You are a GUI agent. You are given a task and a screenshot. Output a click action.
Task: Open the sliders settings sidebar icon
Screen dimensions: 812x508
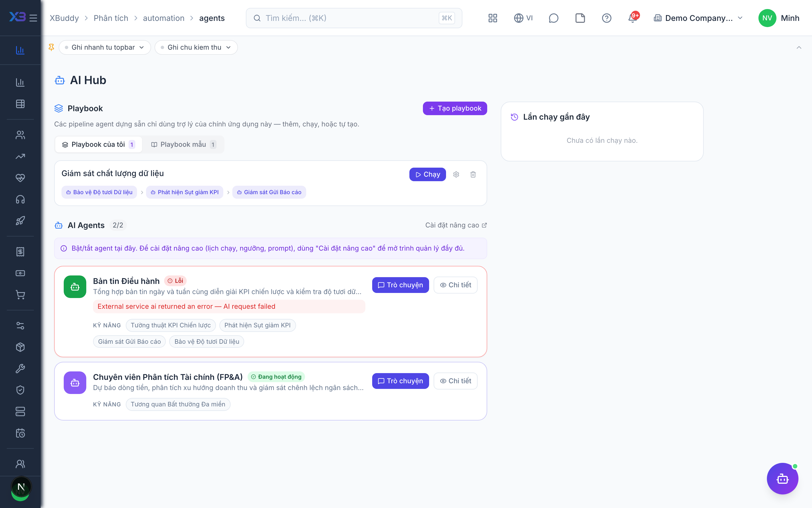pyautogui.click(x=20, y=326)
